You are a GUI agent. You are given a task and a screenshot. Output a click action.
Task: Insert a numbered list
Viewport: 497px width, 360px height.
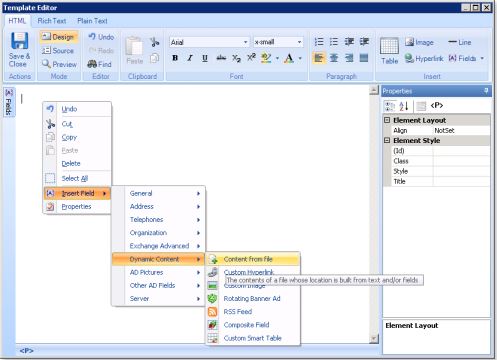pyautogui.click(x=319, y=42)
